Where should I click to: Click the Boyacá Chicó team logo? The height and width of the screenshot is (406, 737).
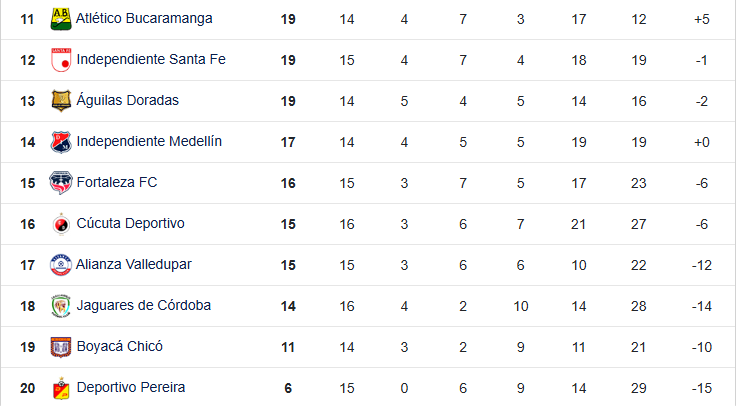[61, 347]
